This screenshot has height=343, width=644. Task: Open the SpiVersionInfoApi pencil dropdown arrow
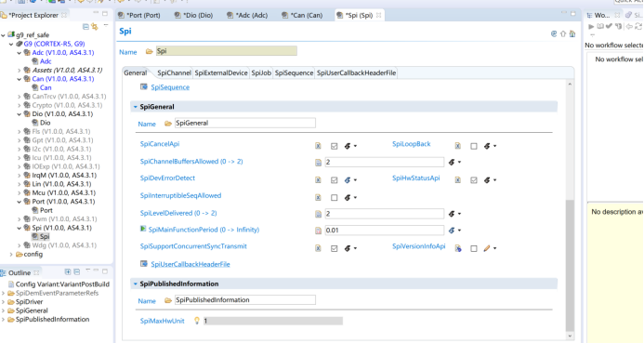point(495,248)
